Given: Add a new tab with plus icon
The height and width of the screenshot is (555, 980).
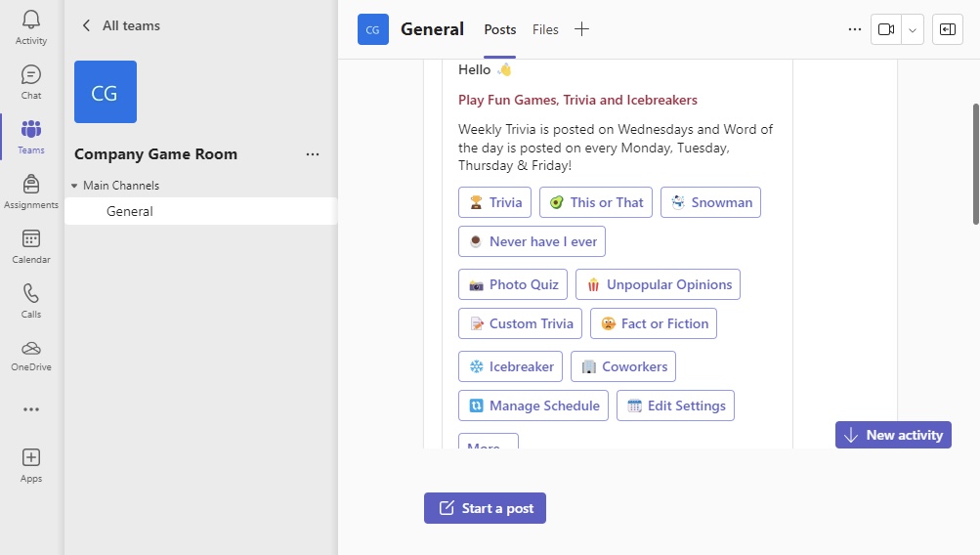Looking at the screenshot, I should pos(581,29).
